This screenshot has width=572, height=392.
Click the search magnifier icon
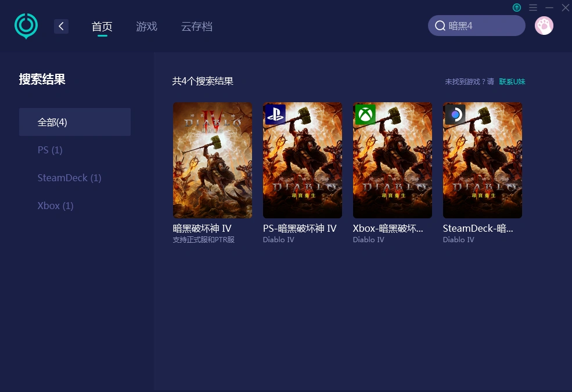pyautogui.click(x=440, y=26)
